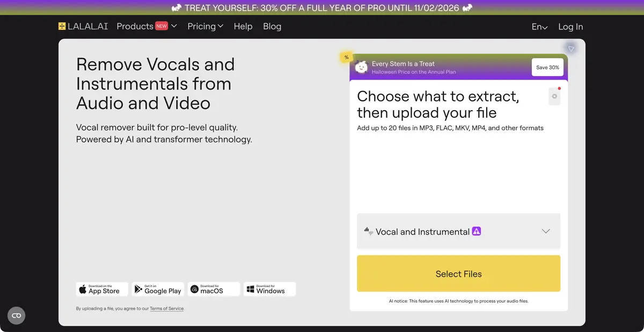Open the round cookie settings icon
Screen dimensions: 644x332
tap(16, 315)
